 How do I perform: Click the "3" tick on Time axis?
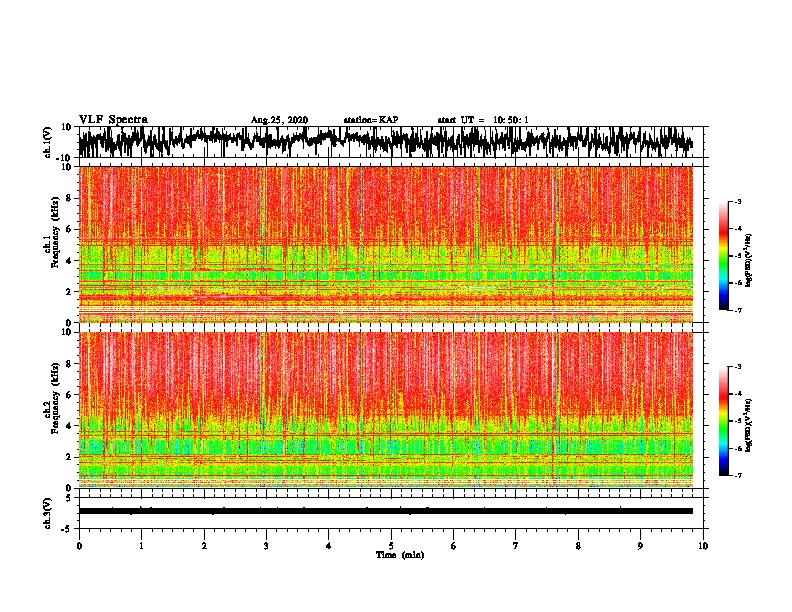(x=266, y=546)
